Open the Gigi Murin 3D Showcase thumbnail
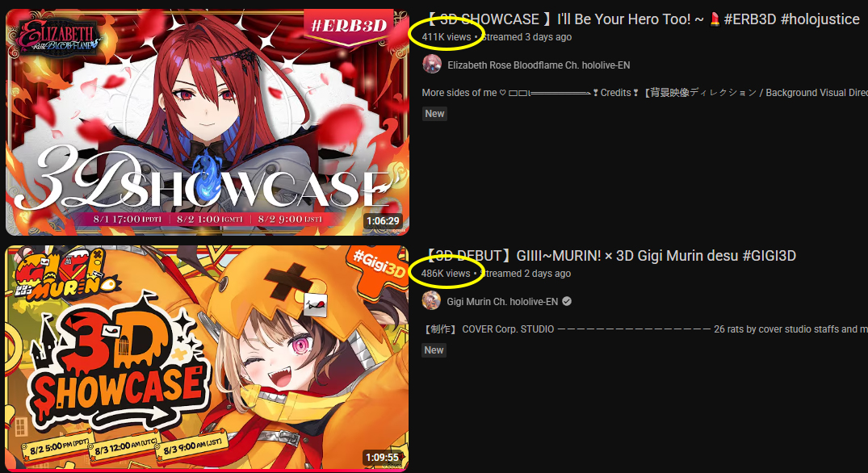This screenshot has height=473, width=868. [x=207, y=358]
